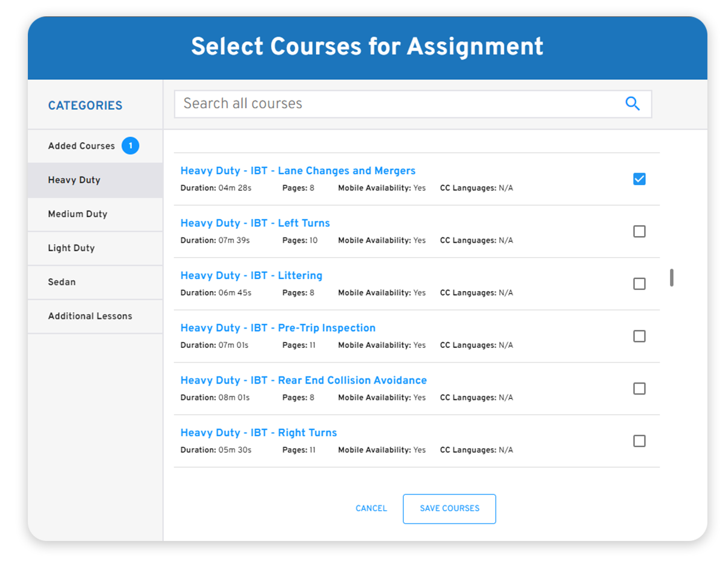Click the Added Courses count badge

click(130, 146)
